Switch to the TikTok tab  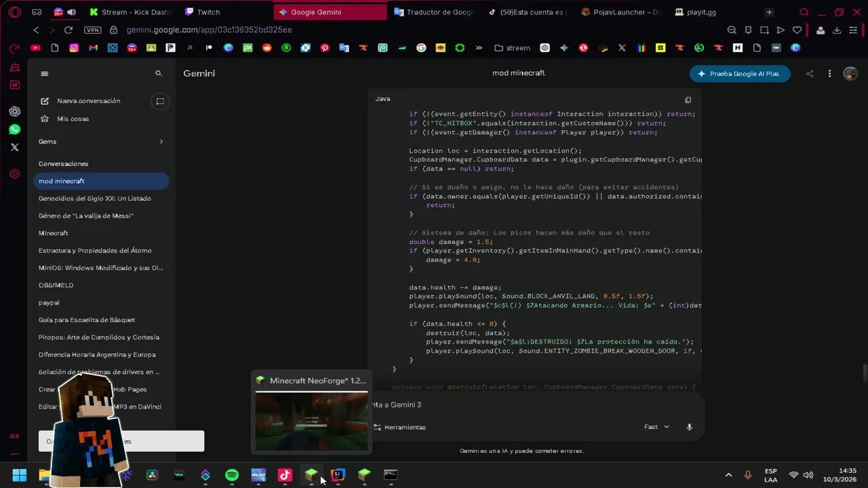point(528,12)
